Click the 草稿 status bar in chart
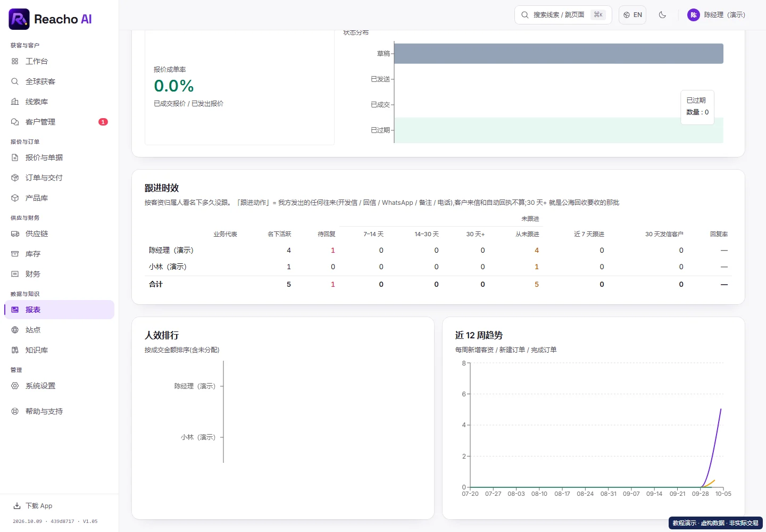The width and height of the screenshot is (766, 532). [559, 54]
